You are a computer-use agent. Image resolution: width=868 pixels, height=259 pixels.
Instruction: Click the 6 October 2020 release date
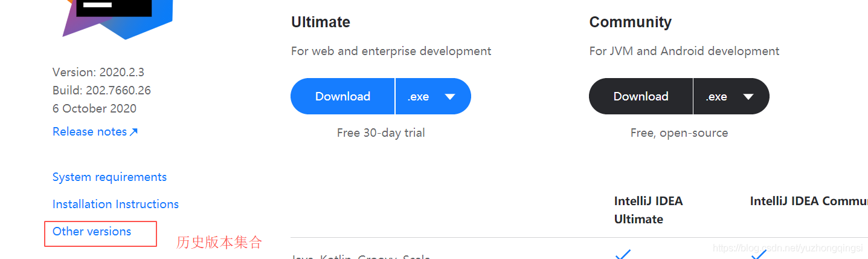tap(94, 108)
